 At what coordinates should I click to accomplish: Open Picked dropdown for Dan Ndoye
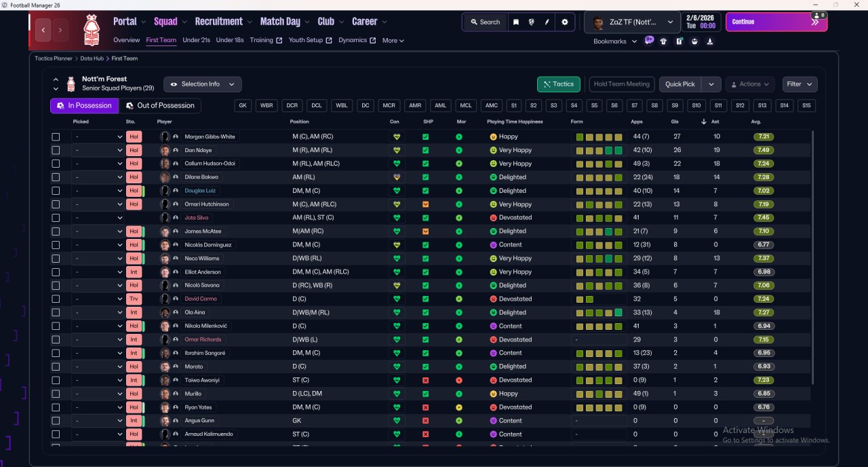coord(98,150)
